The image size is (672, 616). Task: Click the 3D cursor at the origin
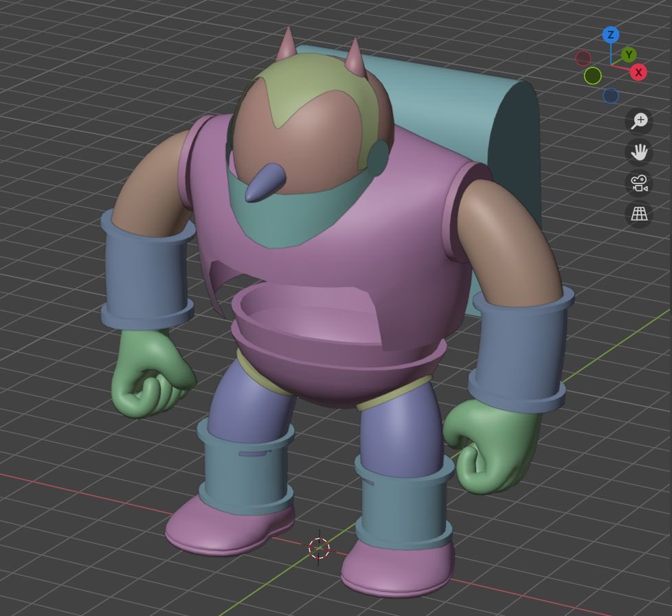(x=319, y=548)
